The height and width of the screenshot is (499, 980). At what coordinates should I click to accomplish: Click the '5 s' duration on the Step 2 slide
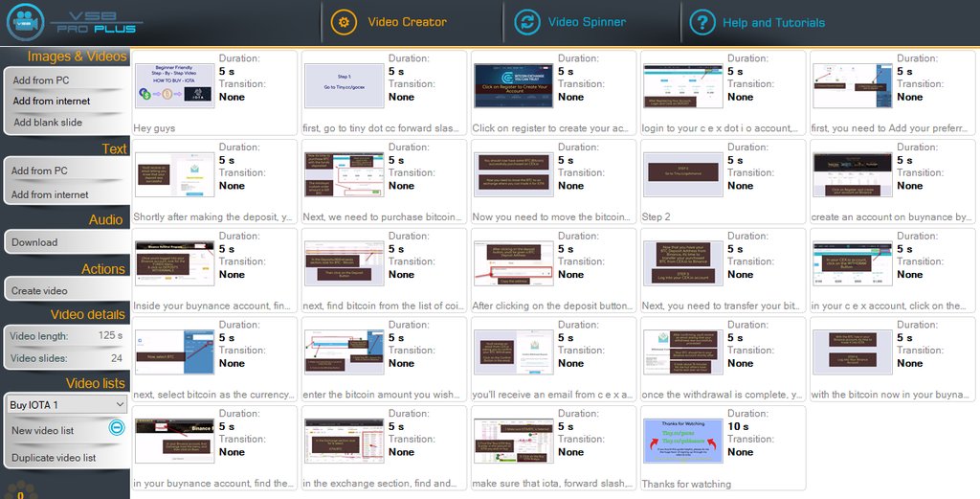pos(735,160)
